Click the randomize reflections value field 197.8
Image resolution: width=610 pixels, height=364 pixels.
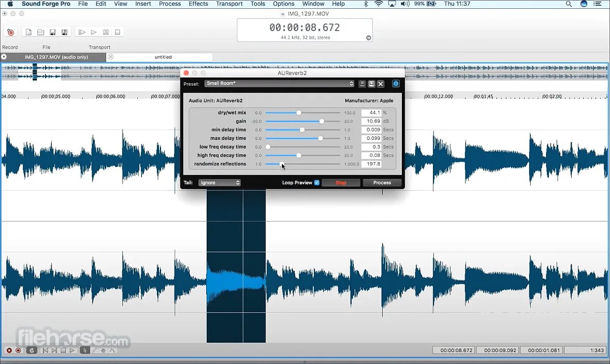pos(371,164)
